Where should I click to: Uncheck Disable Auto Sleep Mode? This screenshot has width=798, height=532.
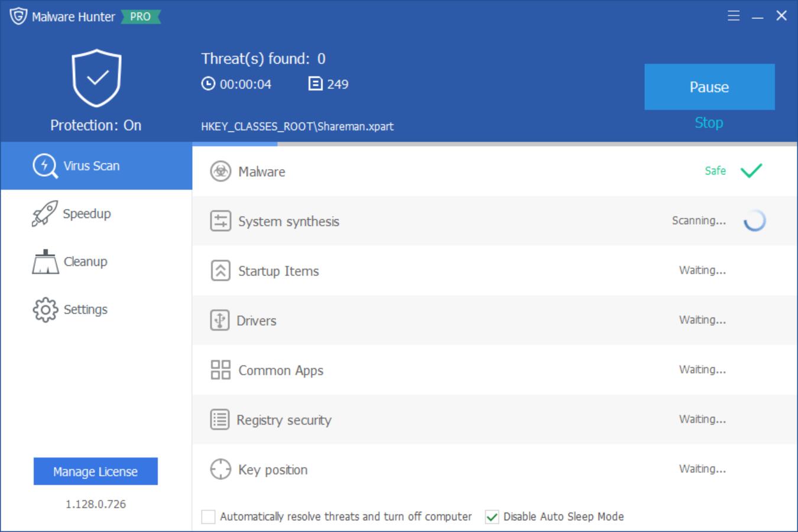coord(492,516)
